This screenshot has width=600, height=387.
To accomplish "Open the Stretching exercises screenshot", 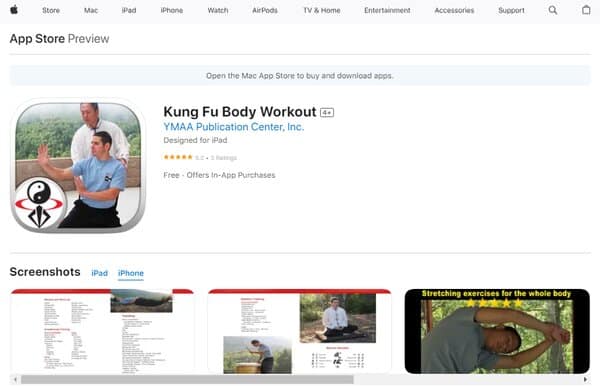I will [x=497, y=331].
